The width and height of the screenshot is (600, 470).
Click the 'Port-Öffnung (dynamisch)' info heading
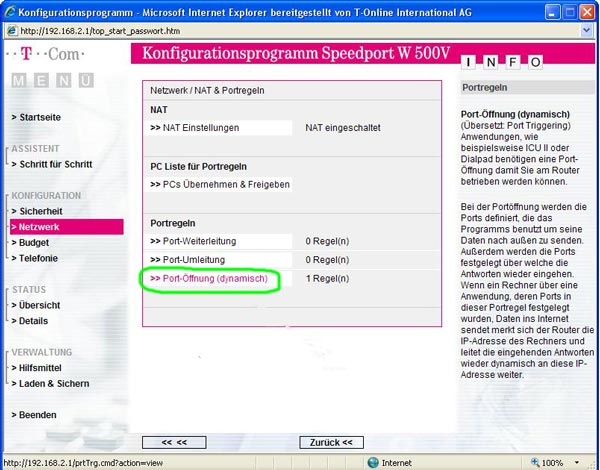pos(515,114)
